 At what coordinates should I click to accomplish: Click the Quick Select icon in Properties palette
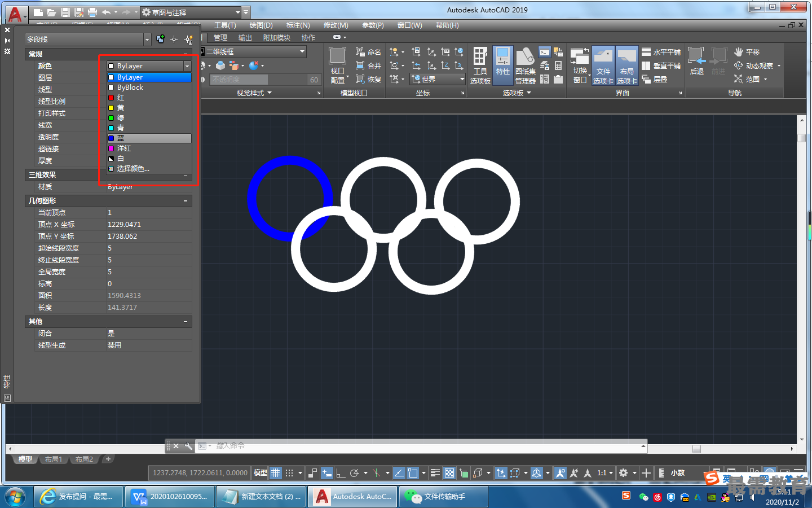[188, 39]
